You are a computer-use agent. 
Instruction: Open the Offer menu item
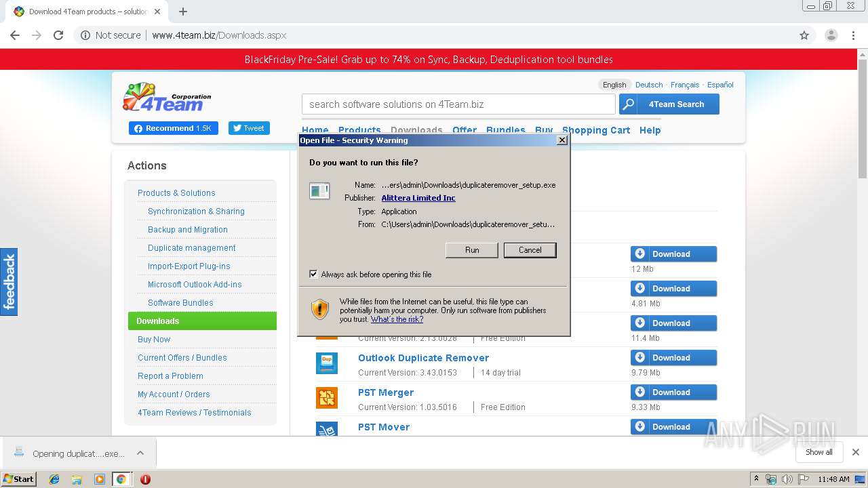465,130
